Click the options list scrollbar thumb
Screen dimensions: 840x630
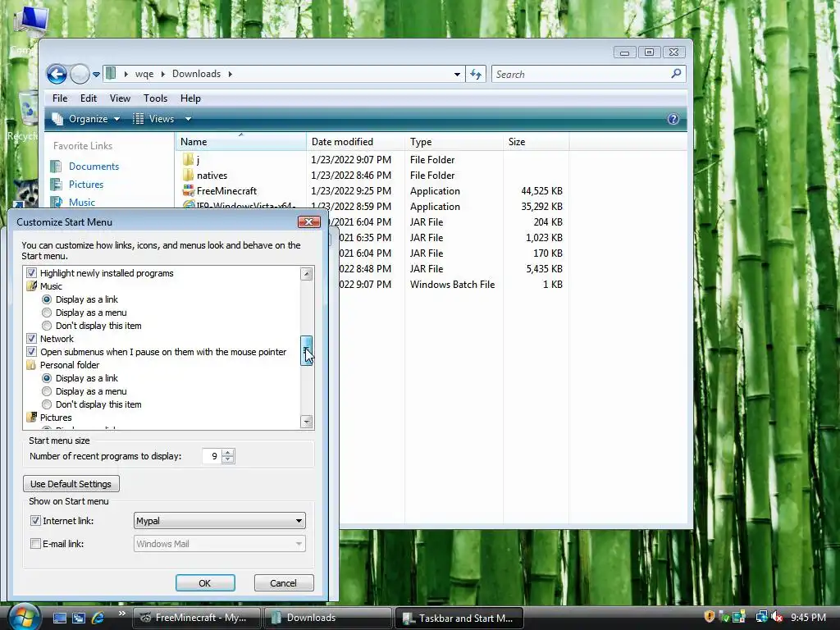tap(307, 351)
